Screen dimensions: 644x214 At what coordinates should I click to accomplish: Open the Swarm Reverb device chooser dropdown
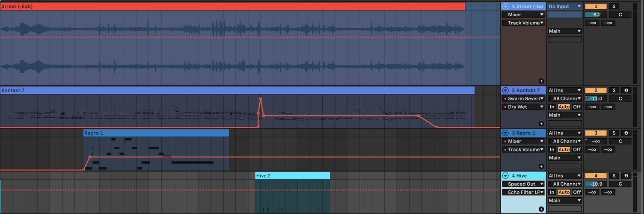coord(524,99)
